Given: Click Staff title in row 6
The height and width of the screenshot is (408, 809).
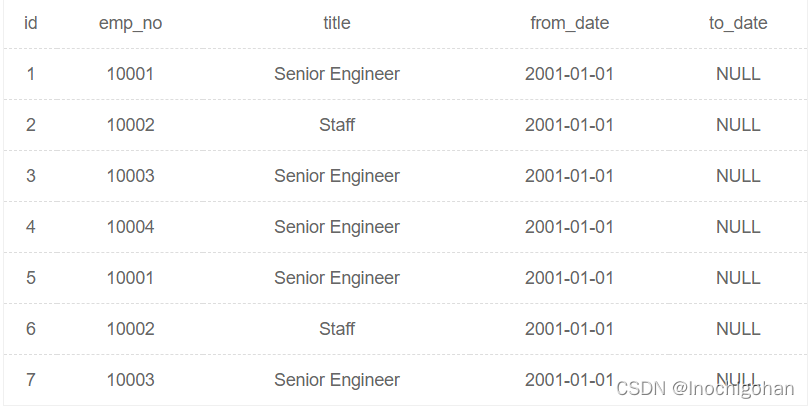Looking at the screenshot, I should tap(337, 329).
